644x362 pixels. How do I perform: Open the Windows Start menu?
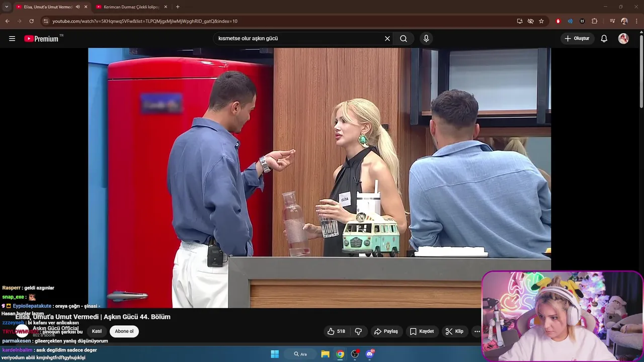pyautogui.click(x=275, y=354)
